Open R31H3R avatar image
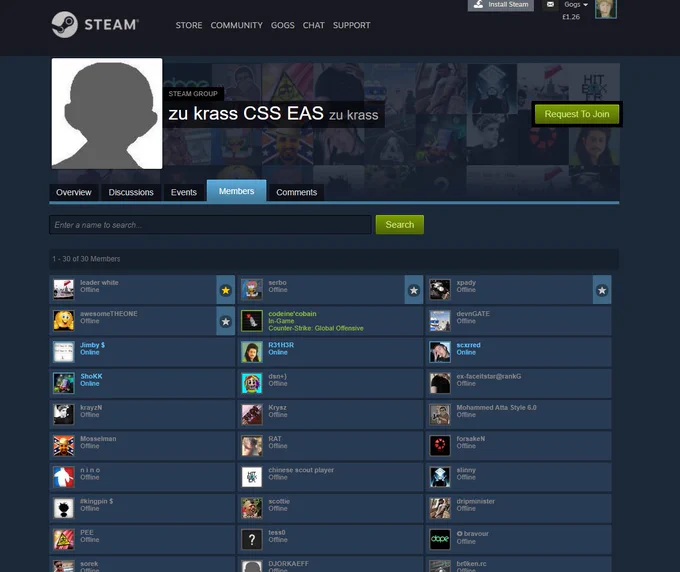Viewport: 680px width, 572px height. click(x=252, y=352)
